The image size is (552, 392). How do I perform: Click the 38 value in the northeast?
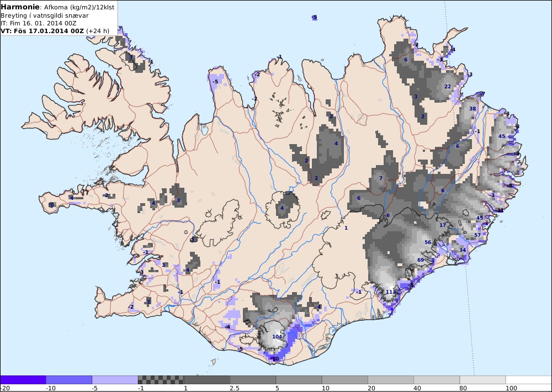(x=473, y=108)
